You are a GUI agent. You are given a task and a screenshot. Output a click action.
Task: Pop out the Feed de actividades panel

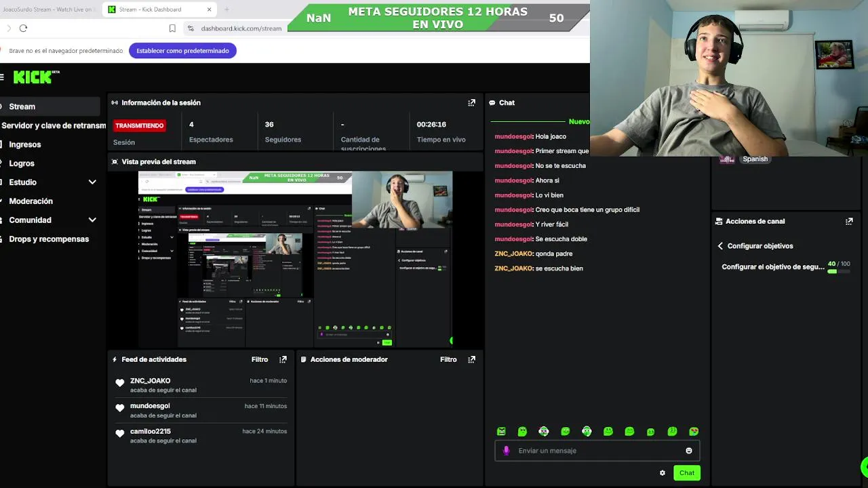tap(283, 359)
